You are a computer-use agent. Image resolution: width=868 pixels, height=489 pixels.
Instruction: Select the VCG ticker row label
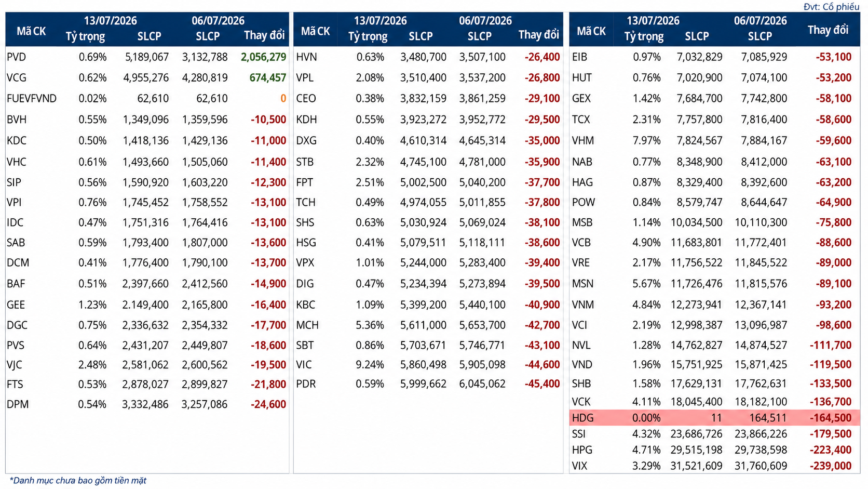tap(17, 78)
